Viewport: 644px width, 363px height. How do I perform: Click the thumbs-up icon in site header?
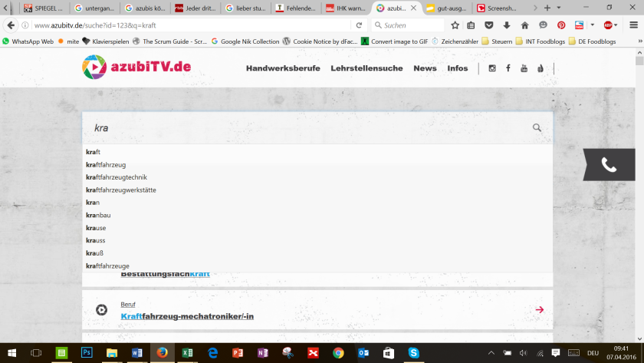[540, 68]
